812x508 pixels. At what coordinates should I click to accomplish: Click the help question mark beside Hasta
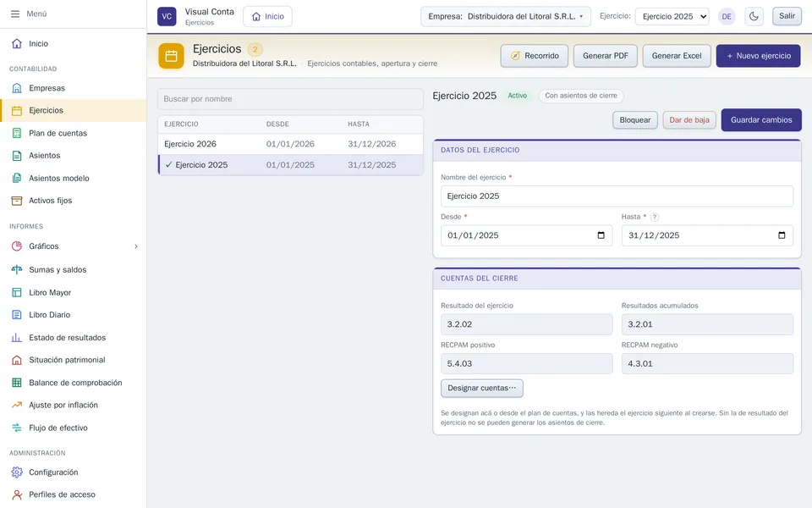tap(655, 218)
